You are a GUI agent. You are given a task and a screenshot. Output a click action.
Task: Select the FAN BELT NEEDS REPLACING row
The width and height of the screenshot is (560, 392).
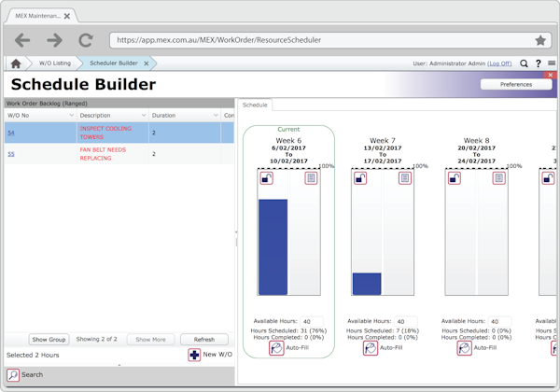[119, 154]
